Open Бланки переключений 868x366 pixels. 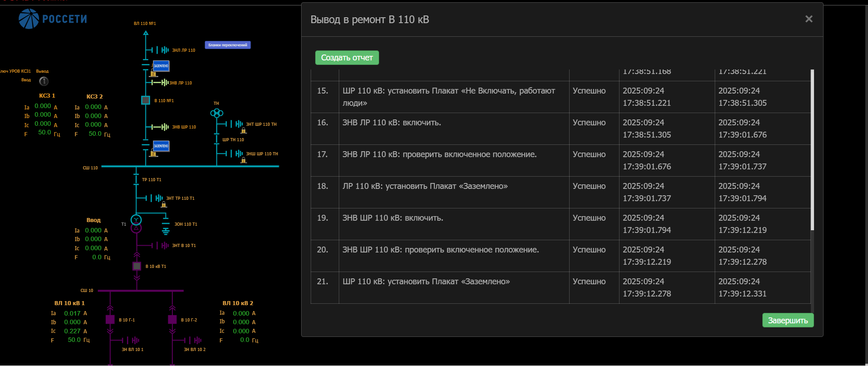[228, 45]
